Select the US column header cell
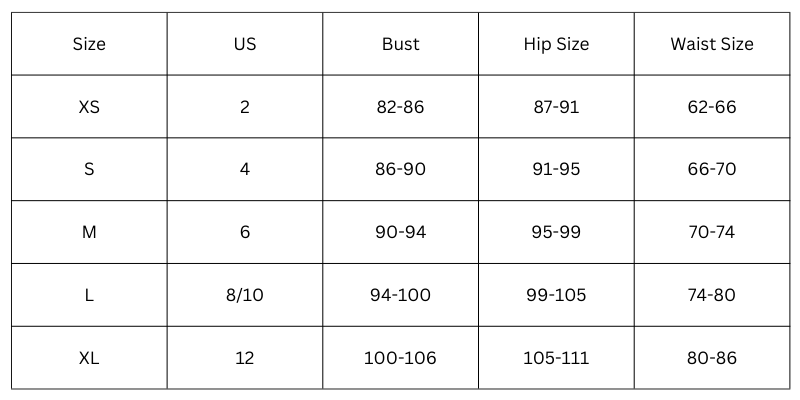800x400 pixels. pos(245,44)
